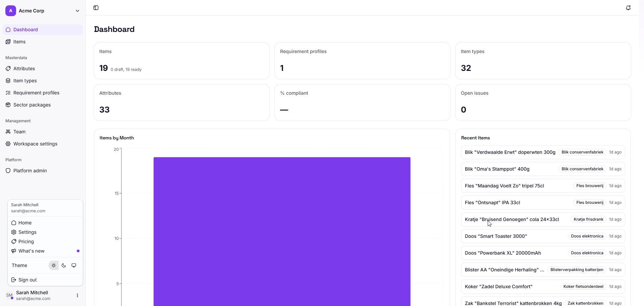
Task: Open Workspace settings page
Action: (x=43, y=144)
